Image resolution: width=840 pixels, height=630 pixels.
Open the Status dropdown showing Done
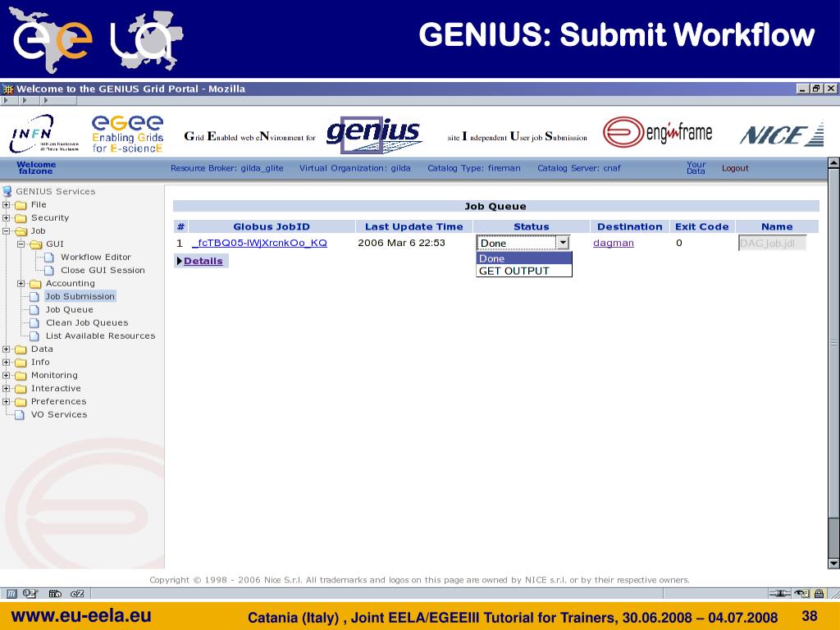pyautogui.click(x=523, y=243)
